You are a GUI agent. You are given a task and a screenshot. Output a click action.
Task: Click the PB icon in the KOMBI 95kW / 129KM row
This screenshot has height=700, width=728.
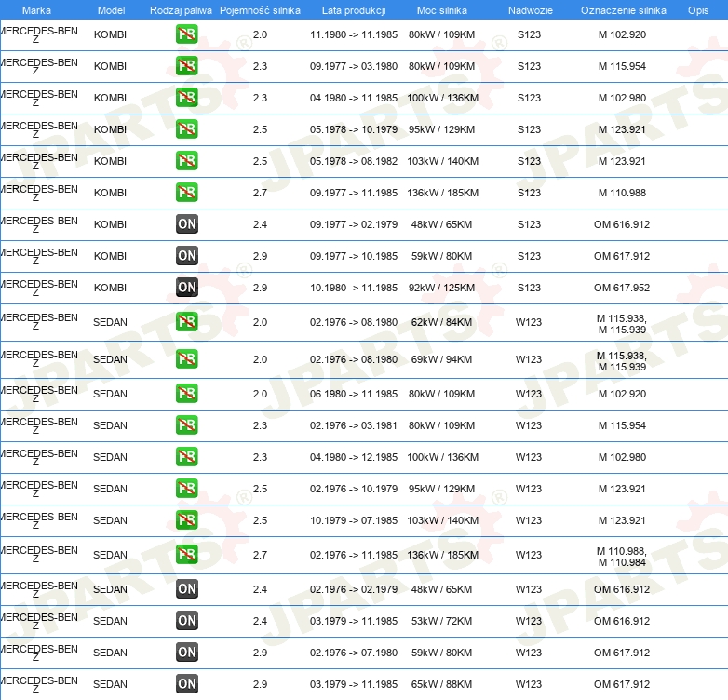(187, 129)
